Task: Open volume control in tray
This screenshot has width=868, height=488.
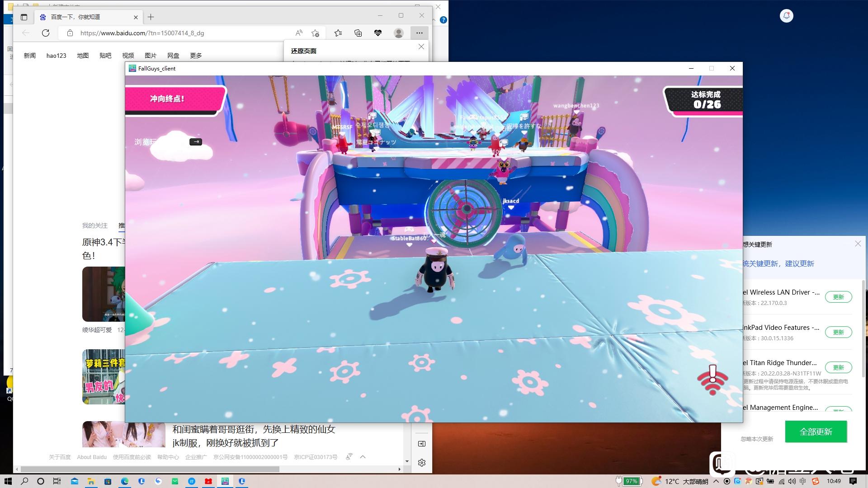Action: pyautogui.click(x=792, y=481)
